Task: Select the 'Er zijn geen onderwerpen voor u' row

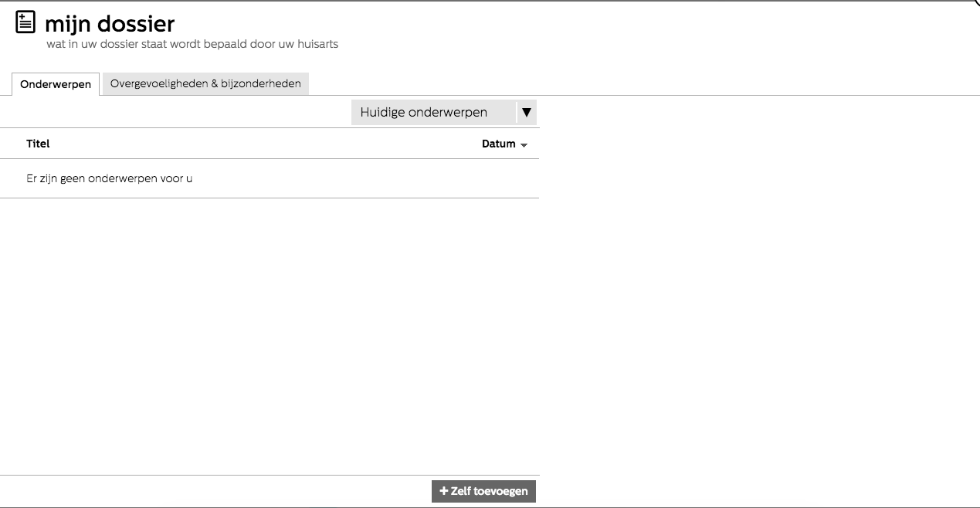Action: (110, 178)
